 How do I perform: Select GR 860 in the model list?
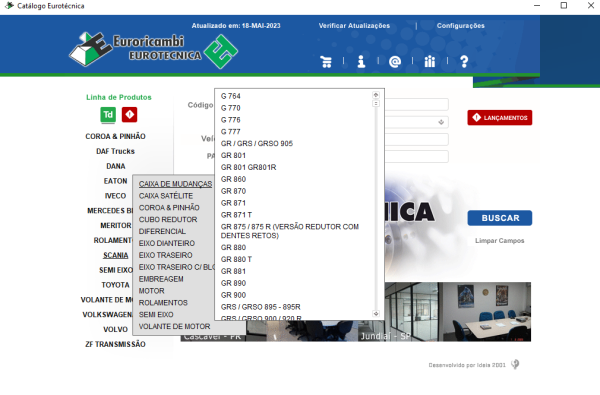click(233, 179)
